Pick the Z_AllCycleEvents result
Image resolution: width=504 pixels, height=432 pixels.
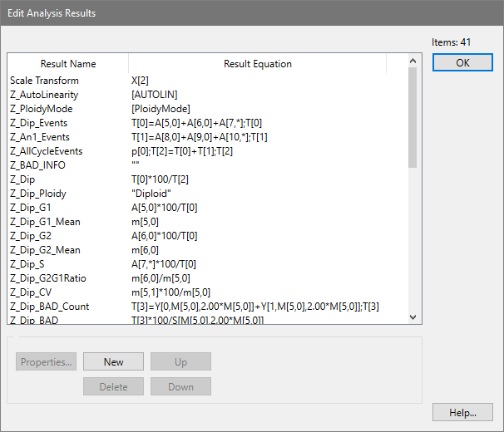[46, 151]
